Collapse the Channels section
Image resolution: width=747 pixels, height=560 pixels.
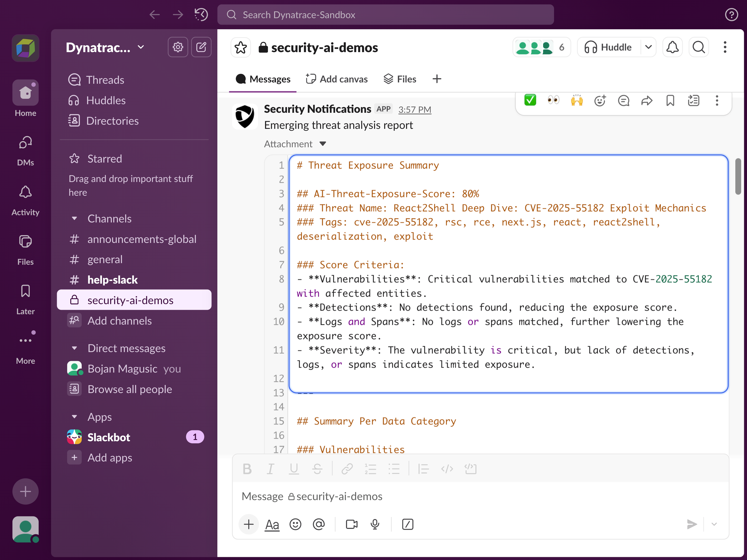74,219
